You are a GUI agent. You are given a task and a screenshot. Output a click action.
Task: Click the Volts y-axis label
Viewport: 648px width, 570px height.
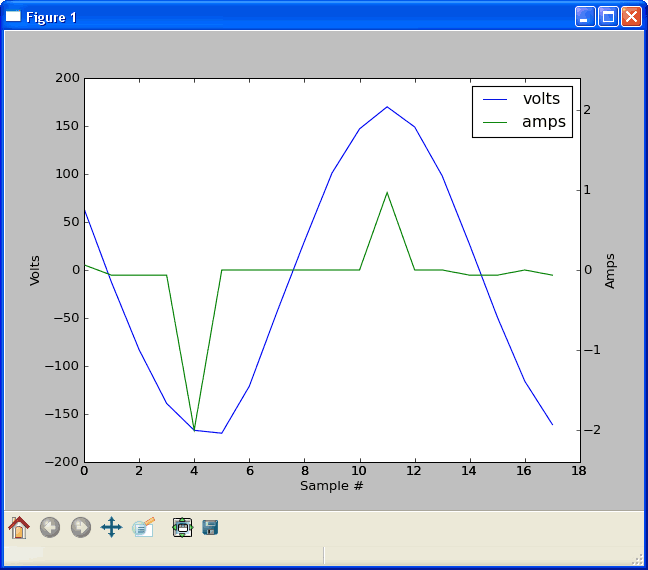35,270
